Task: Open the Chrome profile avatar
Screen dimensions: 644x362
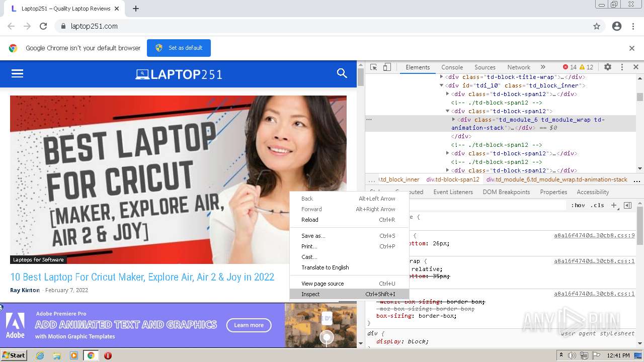Action: 617,26
